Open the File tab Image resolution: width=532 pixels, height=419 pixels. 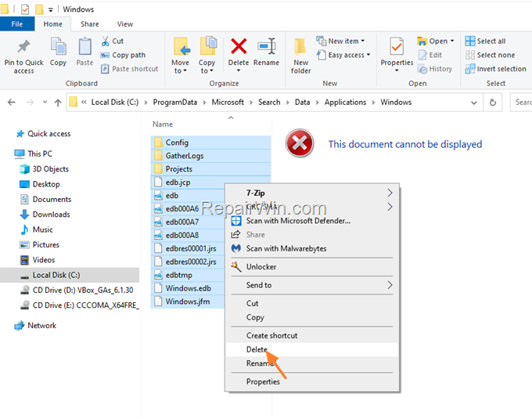17,24
